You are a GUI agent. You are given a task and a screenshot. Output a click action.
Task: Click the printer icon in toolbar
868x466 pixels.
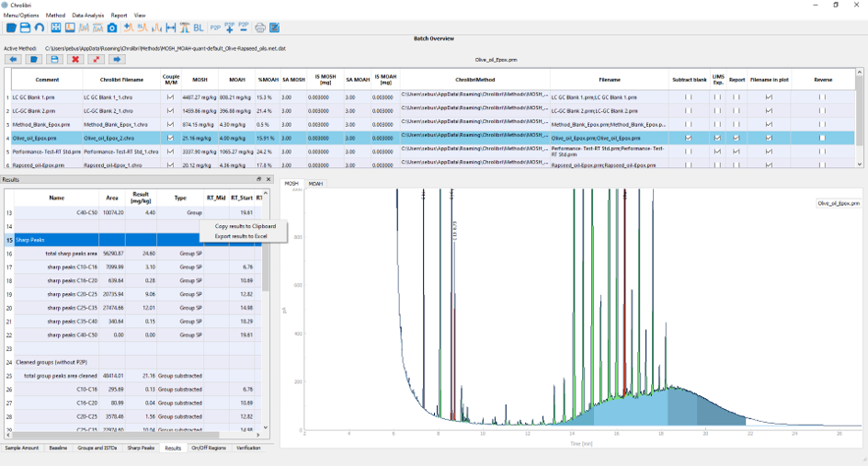tap(260, 28)
